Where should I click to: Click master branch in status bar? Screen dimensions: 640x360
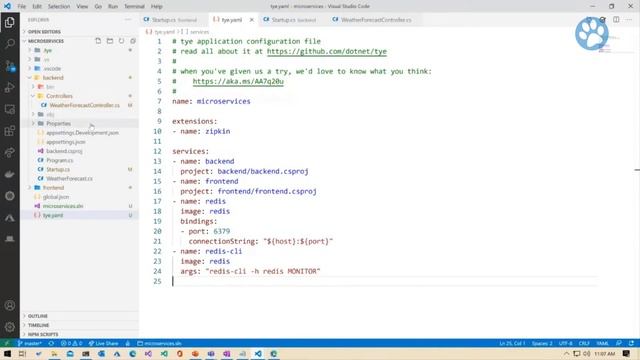(x=30, y=343)
